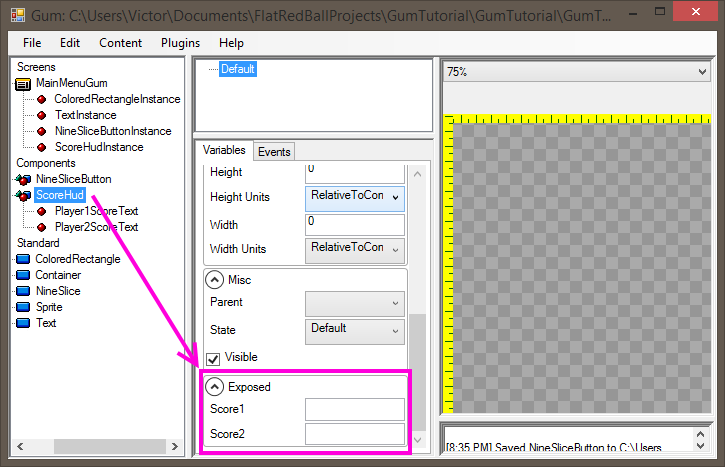Viewport: 725px width, 467px height.
Task: Select TextInstance in the tree
Action: tap(86, 115)
